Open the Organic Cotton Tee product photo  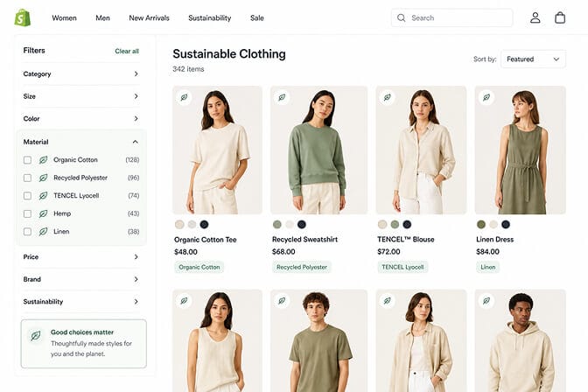point(218,150)
